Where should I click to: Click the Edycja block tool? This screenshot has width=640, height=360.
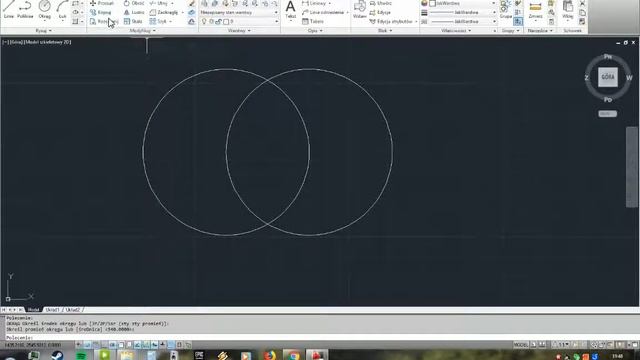(x=380, y=12)
